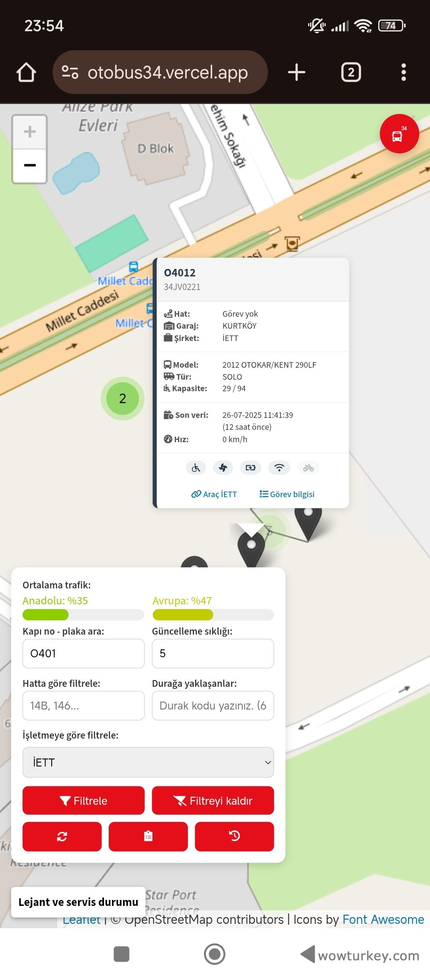Screen dimensions: 430x980
Task: Open the Görev bilgisi link
Action: coord(287,494)
